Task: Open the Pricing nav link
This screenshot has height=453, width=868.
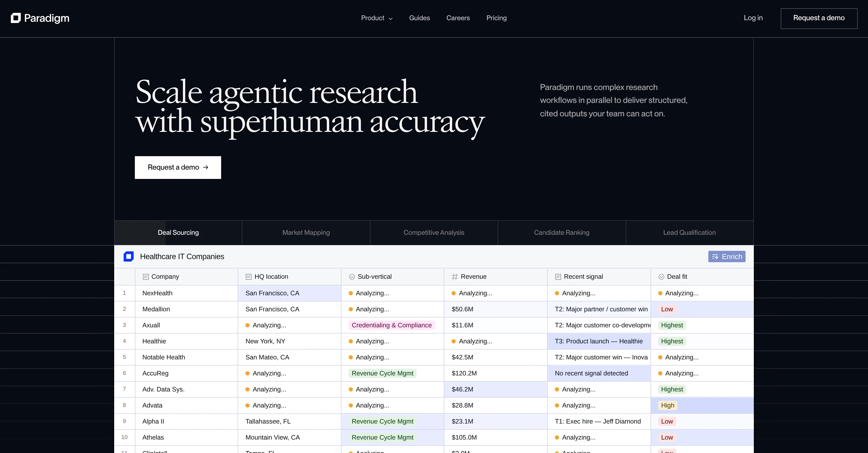Action: tap(496, 18)
